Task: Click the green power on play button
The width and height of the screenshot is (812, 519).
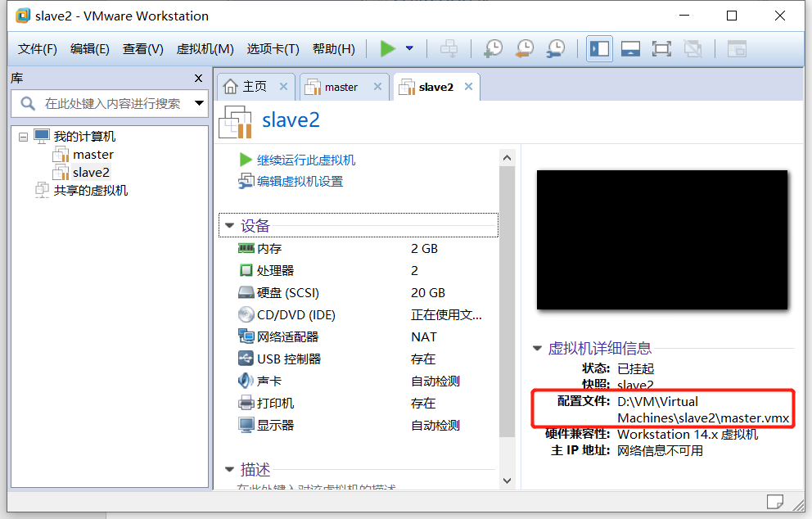Action: coord(387,48)
